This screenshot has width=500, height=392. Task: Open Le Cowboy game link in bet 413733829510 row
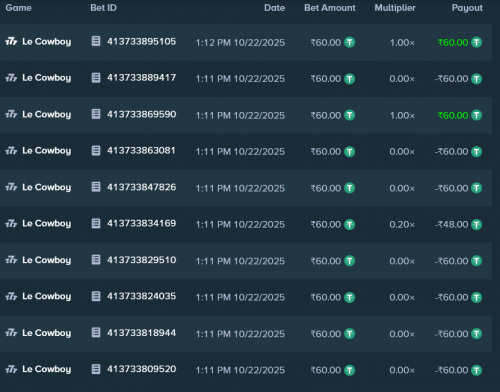point(47,260)
